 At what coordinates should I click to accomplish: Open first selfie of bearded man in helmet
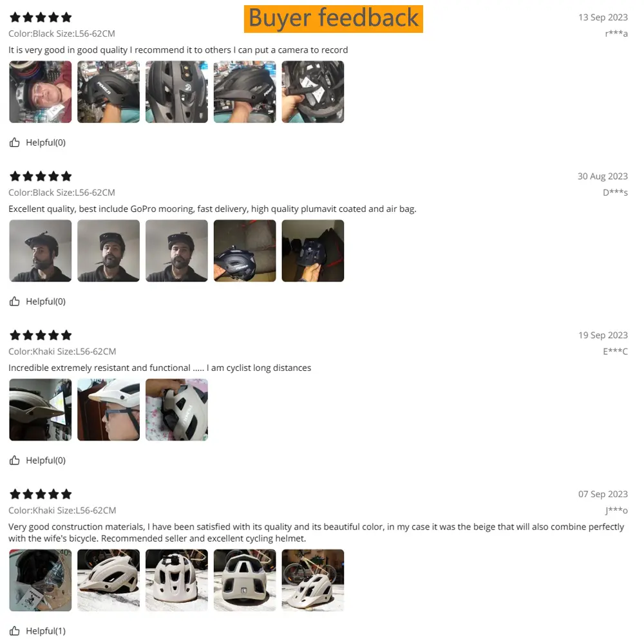40,251
